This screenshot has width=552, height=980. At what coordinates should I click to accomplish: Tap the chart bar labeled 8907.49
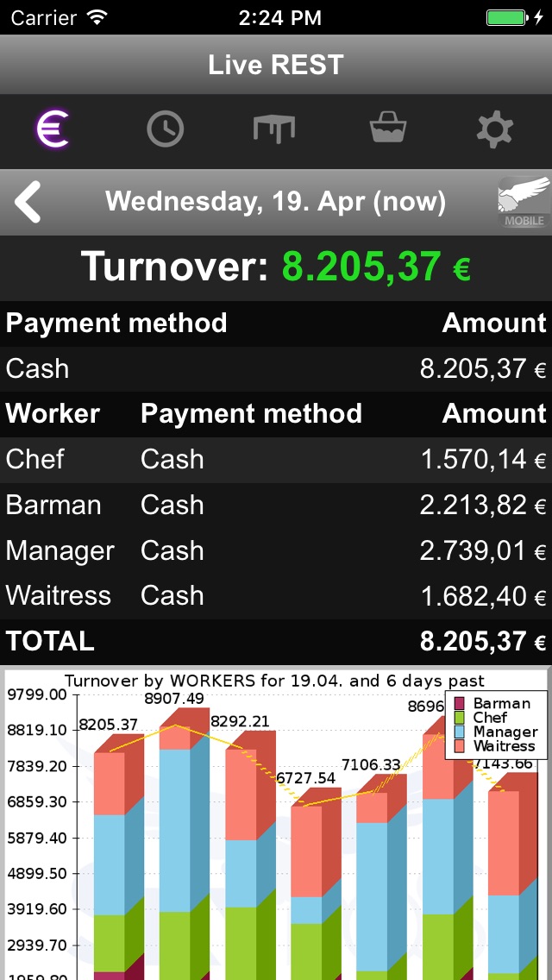pos(185,844)
